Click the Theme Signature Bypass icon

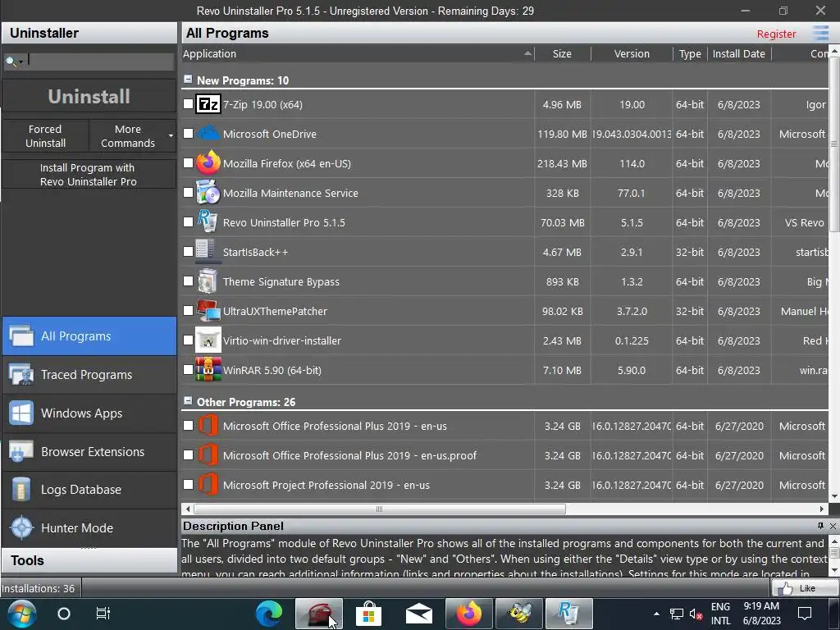pyautogui.click(x=208, y=281)
